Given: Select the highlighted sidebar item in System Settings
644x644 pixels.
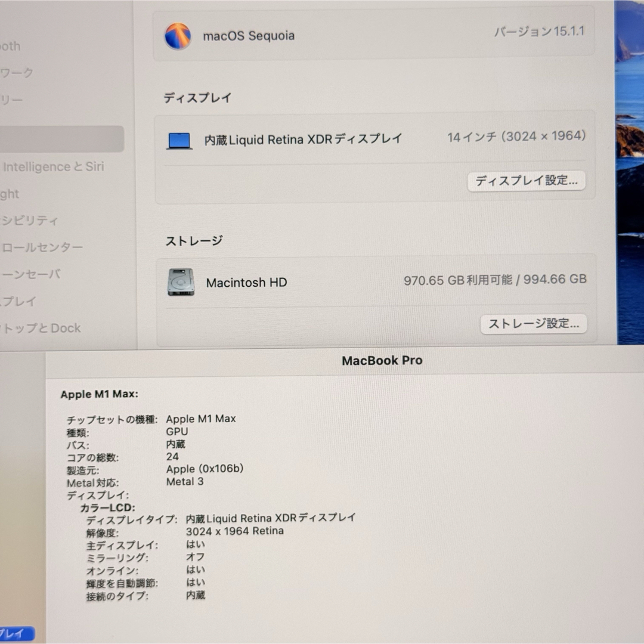Looking at the screenshot, I should point(61,139).
